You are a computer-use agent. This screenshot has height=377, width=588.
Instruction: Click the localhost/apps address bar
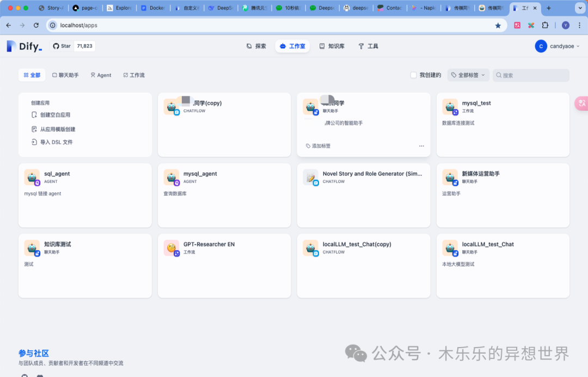[x=276, y=25]
